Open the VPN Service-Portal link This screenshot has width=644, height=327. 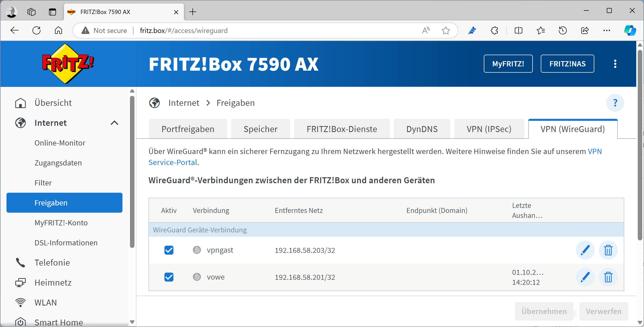click(173, 163)
